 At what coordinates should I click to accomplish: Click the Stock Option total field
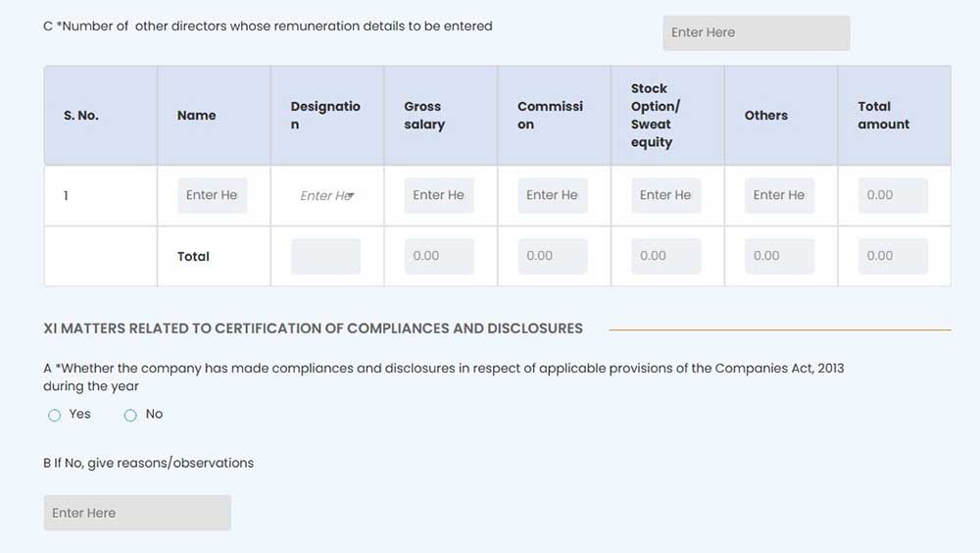tap(665, 256)
